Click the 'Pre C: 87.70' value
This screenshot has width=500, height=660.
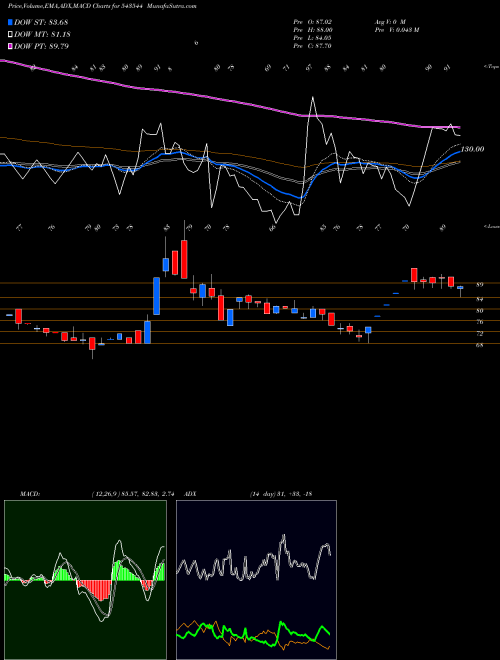point(313,45)
